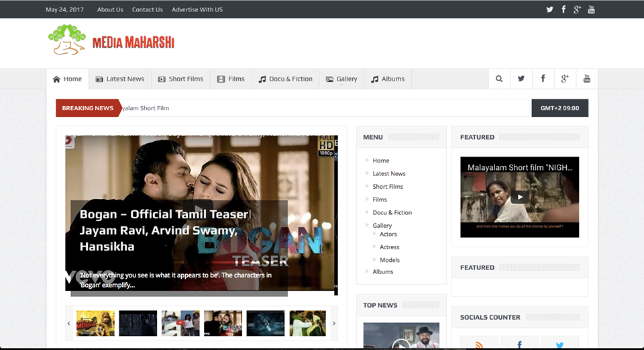Click the Twitter icon in Socials Counter

[559, 344]
